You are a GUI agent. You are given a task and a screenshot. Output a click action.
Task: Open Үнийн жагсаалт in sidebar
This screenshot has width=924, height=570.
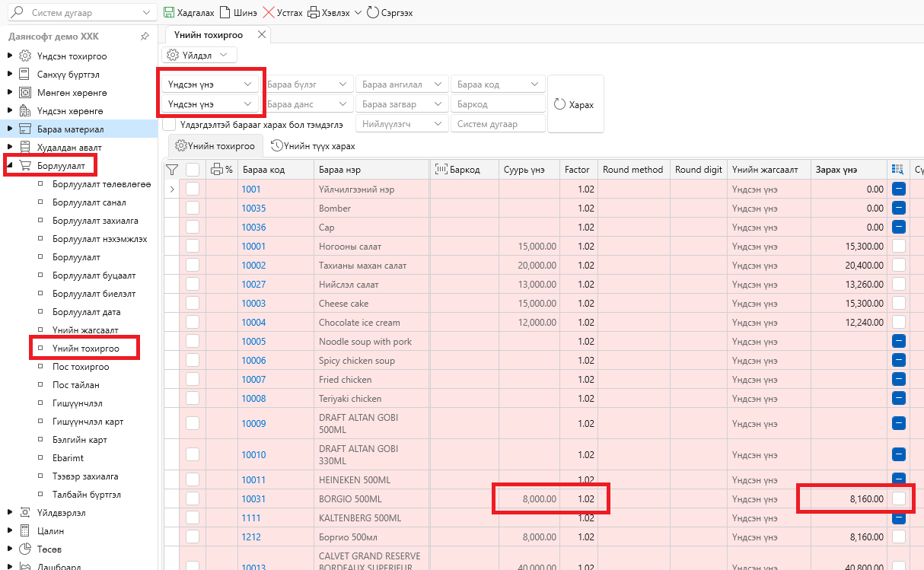click(85, 330)
